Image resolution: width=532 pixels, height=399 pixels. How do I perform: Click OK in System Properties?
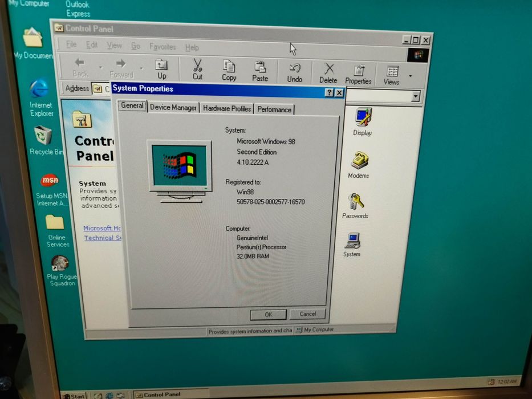click(x=268, y=315)
